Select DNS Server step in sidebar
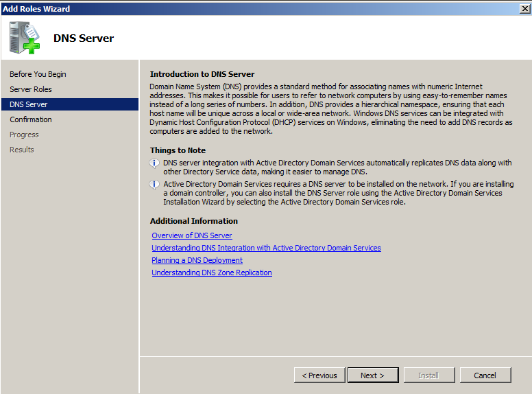 (x=70, y=104)
